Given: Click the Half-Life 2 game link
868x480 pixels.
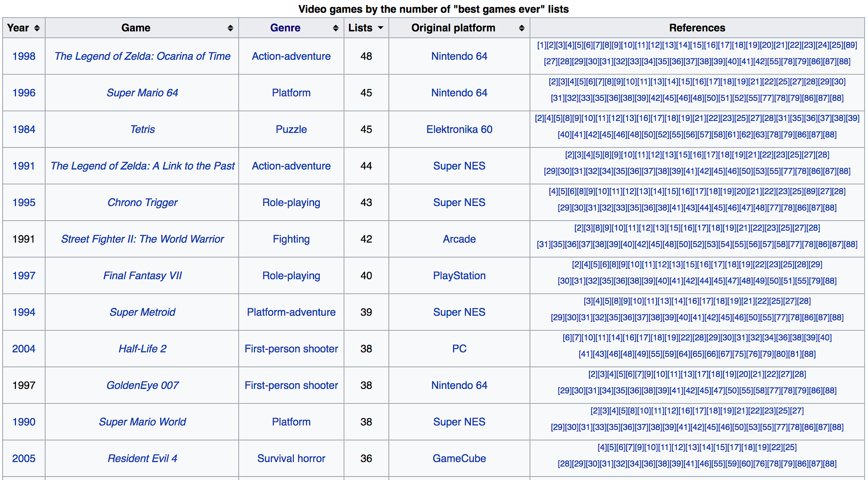Looking at the screenshot, I should click(142, 349).
